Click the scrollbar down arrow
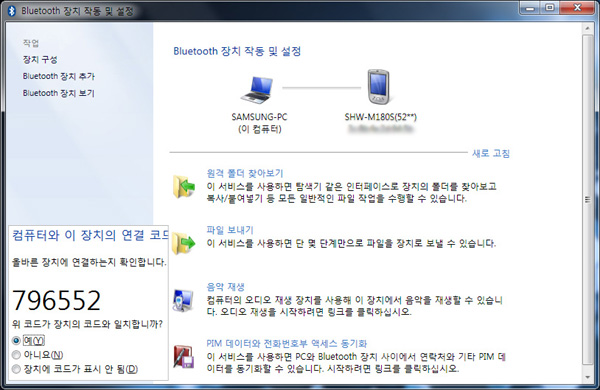The image size is (600, 390). coord(587,377)
